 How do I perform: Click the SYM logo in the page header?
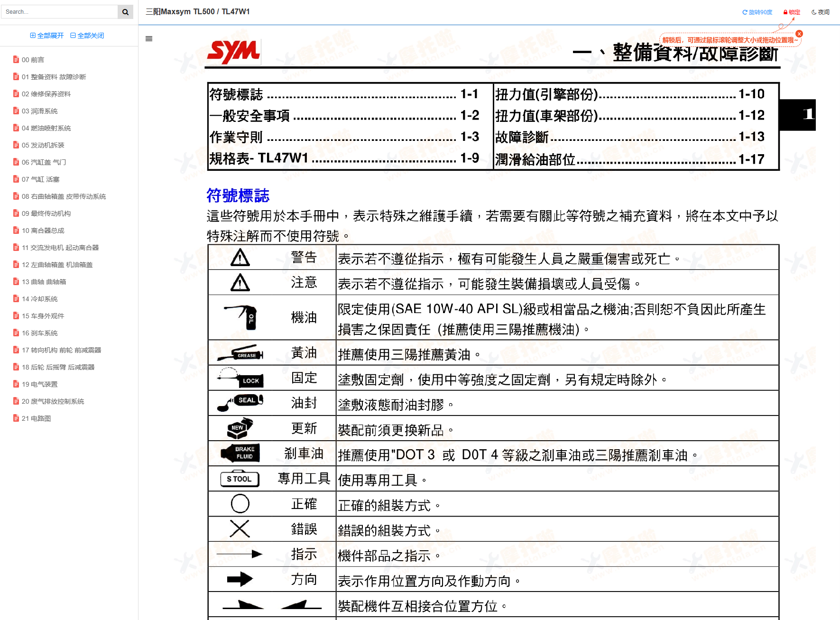(x=233, y=51)
